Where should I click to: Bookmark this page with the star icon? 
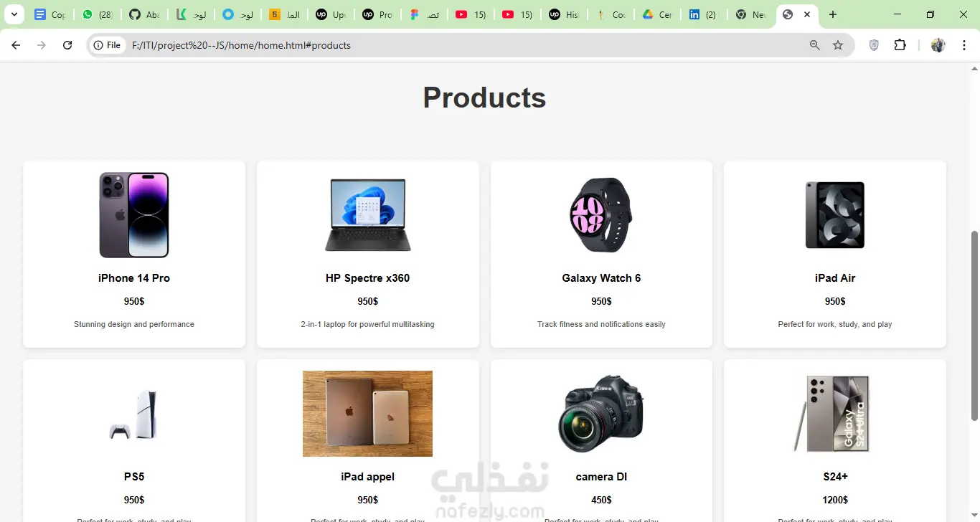[838, 45]
